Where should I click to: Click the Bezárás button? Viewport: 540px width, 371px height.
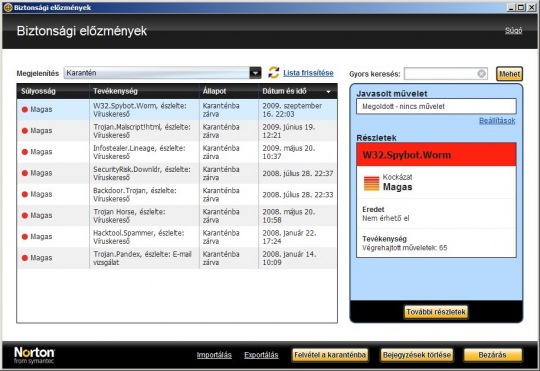tap(492, 355)
